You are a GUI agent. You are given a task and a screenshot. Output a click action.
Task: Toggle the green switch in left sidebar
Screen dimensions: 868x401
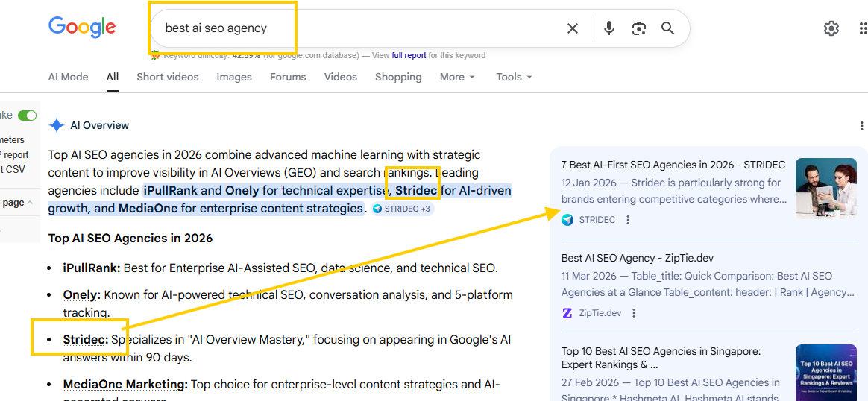point(27,116)
